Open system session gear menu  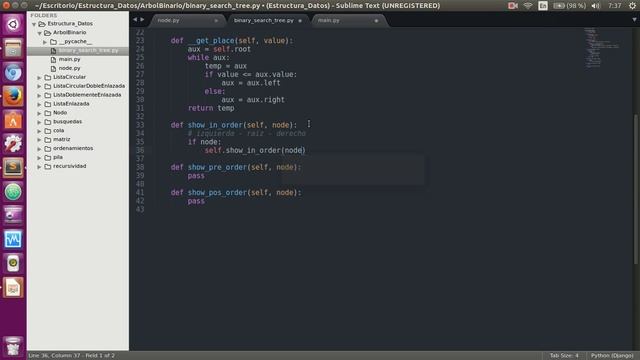point(632,6)
